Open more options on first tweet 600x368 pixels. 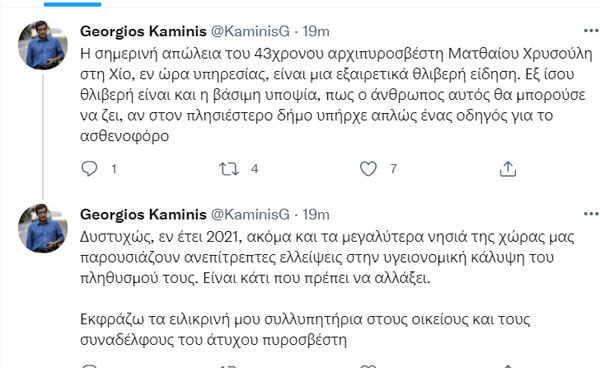point(591,31)
